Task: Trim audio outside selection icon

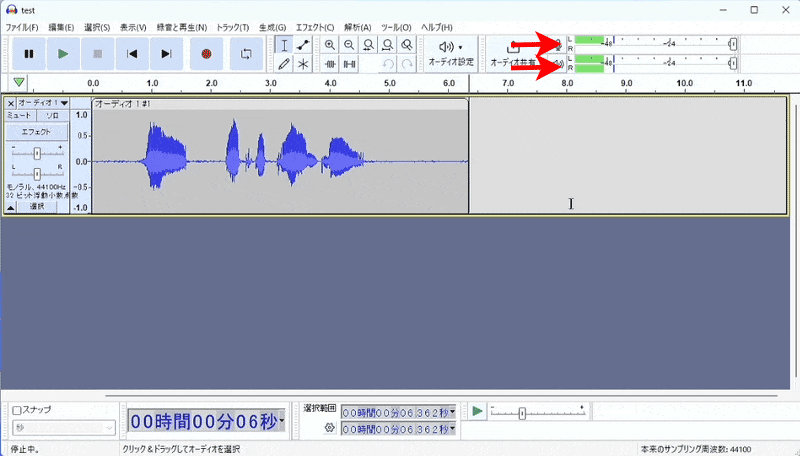Action: (330, 64)
